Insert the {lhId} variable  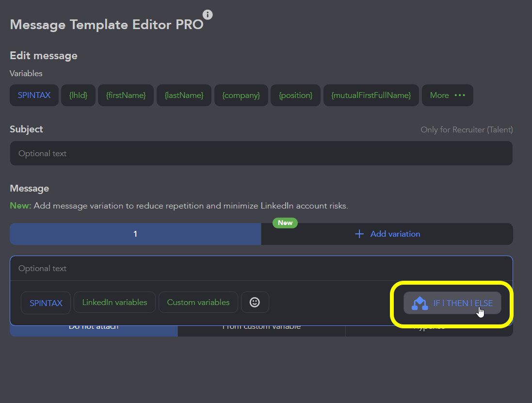78,96
